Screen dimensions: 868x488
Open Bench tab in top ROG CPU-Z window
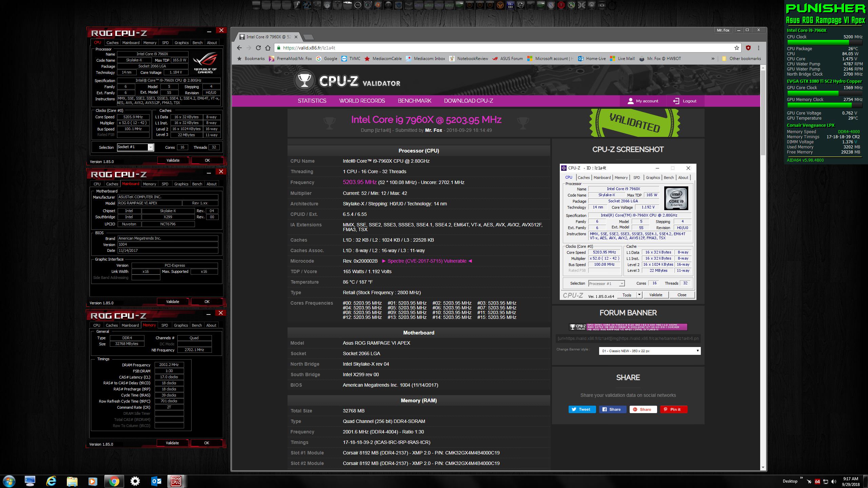(x=197, y=43)
